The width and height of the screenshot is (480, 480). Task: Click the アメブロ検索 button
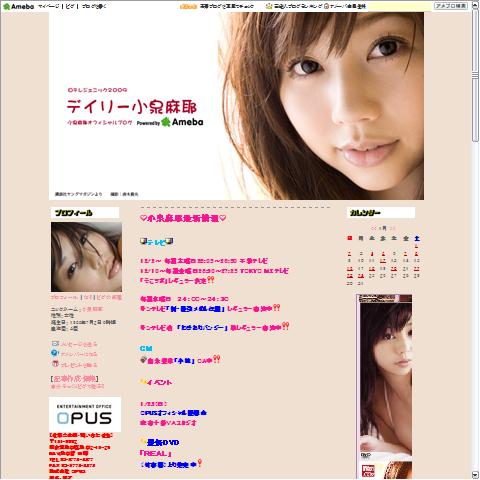(451, 6)
